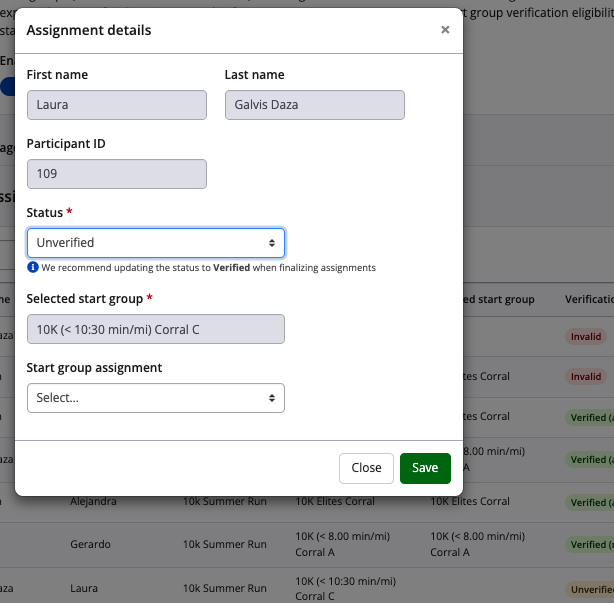Click the Selected start group field
Screen dimensions: 614x603
click(155, 330)
